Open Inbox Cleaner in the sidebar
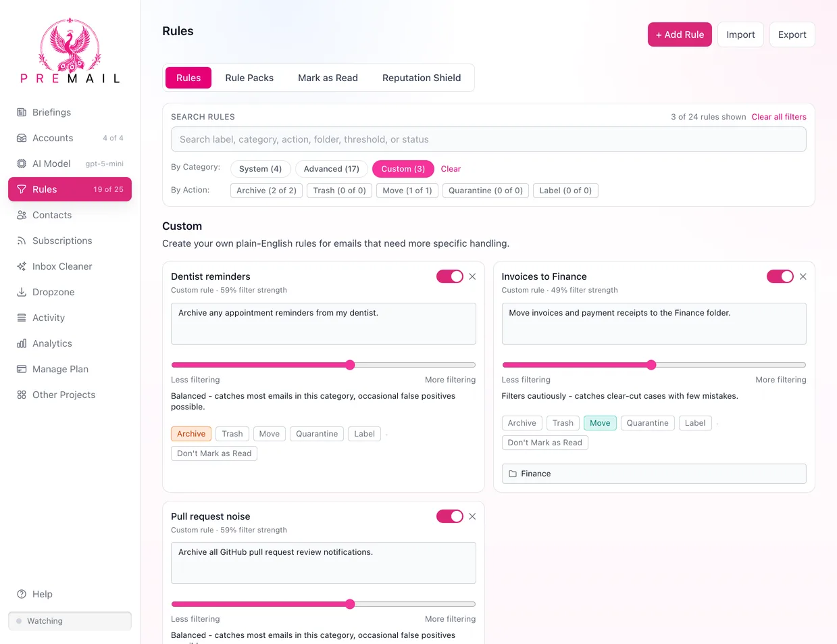 click(x=70, y=266)
